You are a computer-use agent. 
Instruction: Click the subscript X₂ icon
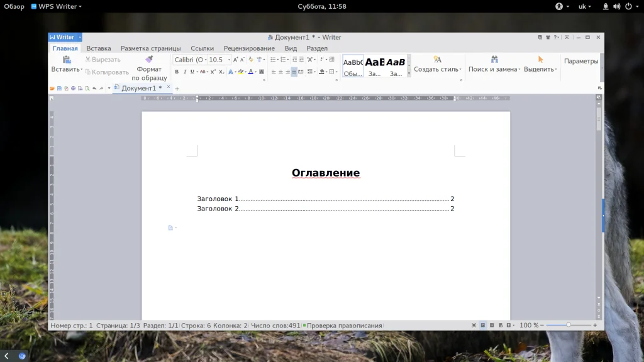click(x=221, y=72)
